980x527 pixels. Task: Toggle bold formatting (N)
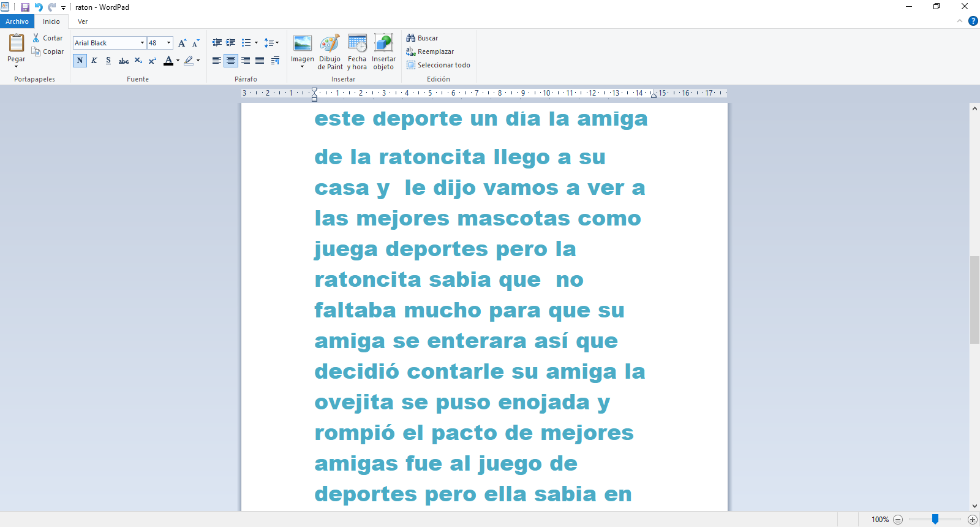coord(80,61)
